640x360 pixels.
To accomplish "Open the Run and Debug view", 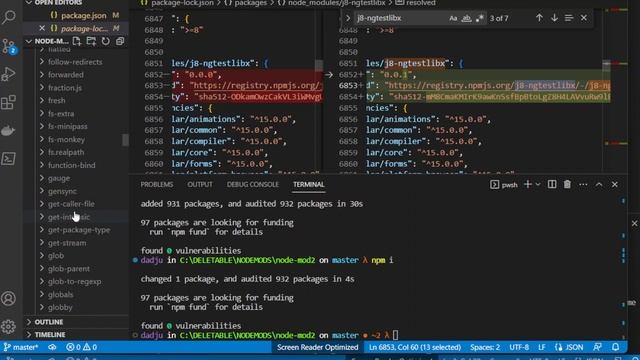I will (9, 74).
